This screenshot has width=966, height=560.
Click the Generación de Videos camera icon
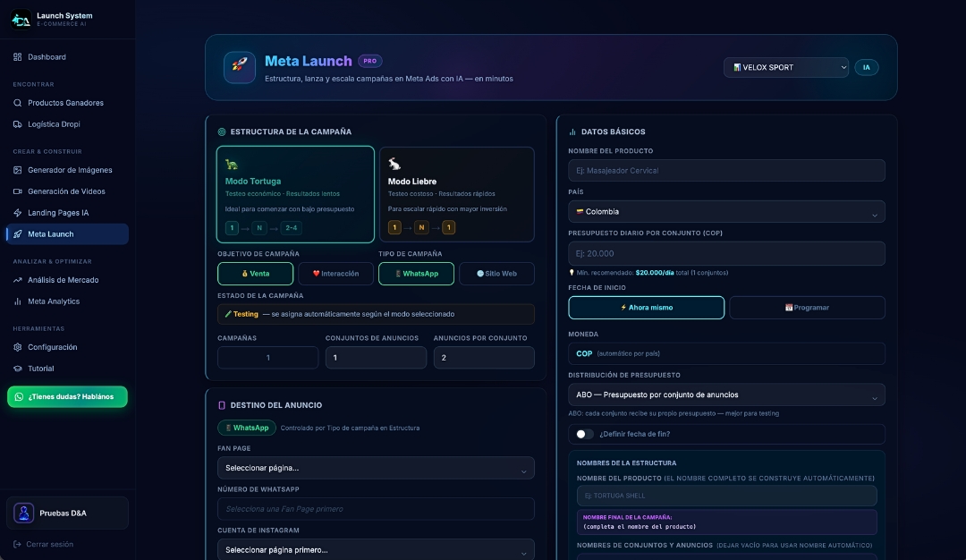[17, 191]
